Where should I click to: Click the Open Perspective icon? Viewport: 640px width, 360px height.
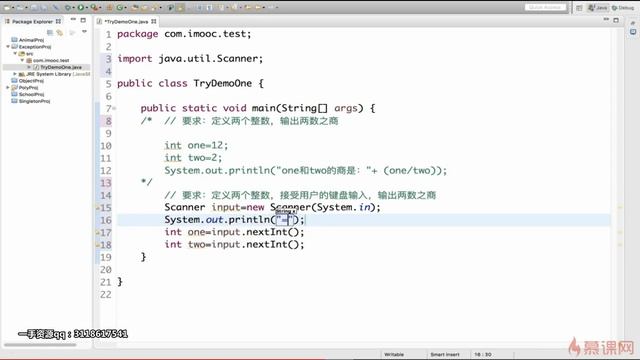[579, 8]
